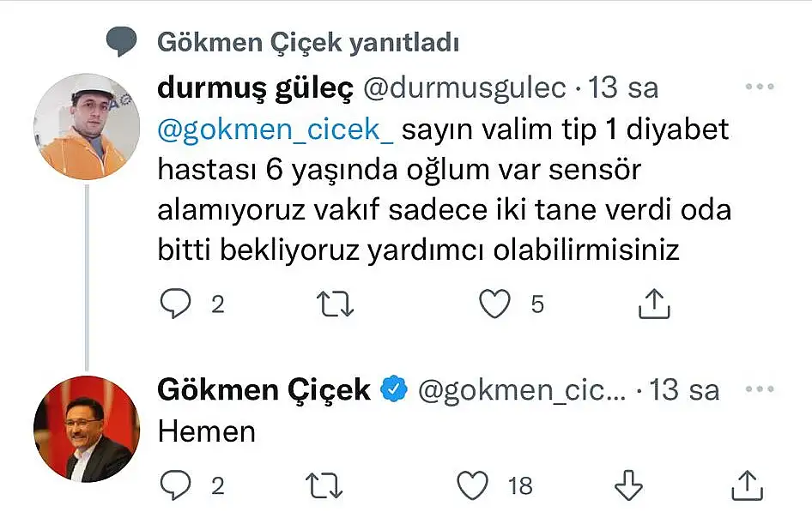Image resolution: width=812 pixels, height=530 pixels.
Task: Open the @durmusgulec handle
Action: point(466,88)
